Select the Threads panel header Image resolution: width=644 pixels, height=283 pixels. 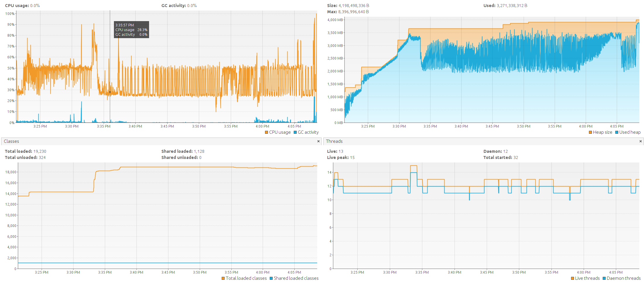pos(334,141)
